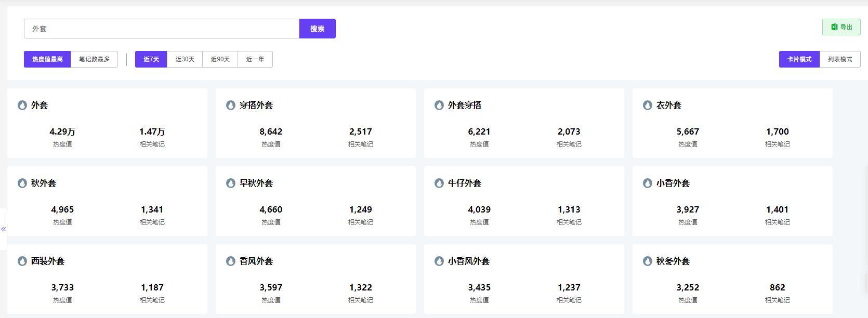Click related notes count 1,237
Viewport: 868px width, 318px height.
point(569,287)
